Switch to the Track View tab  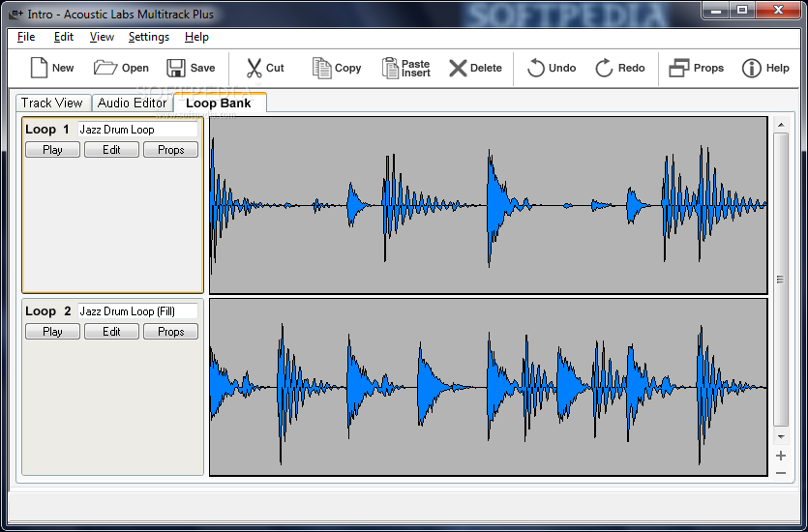(x=52, y=103)
